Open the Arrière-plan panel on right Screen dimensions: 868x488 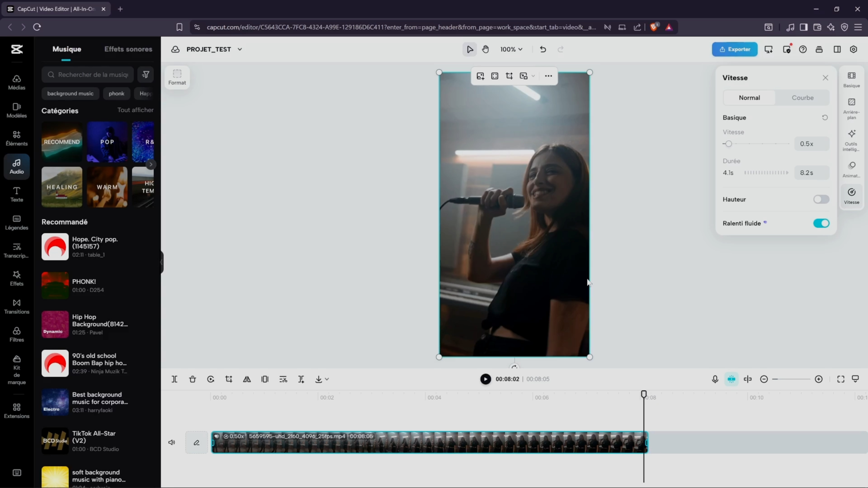(851, 108)
